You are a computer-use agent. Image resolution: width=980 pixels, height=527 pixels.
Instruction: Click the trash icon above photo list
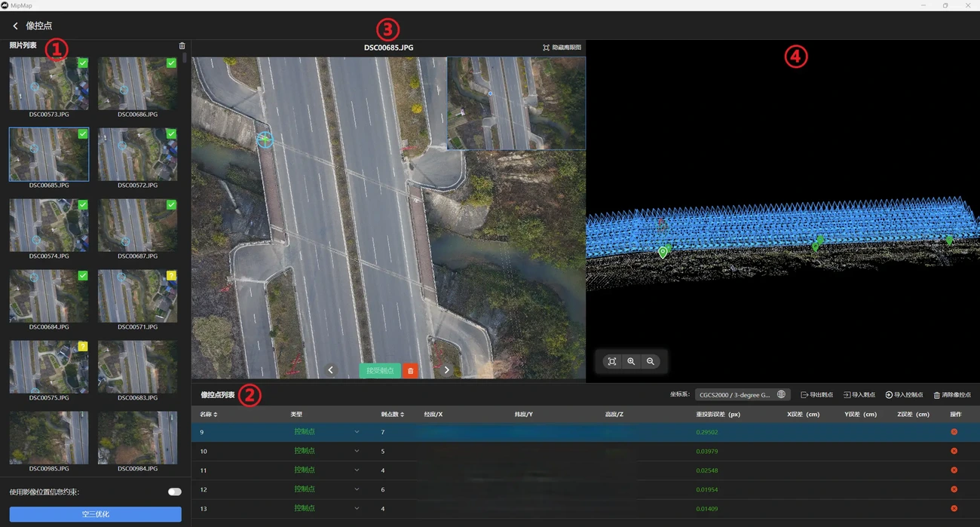tap(182, 46)
